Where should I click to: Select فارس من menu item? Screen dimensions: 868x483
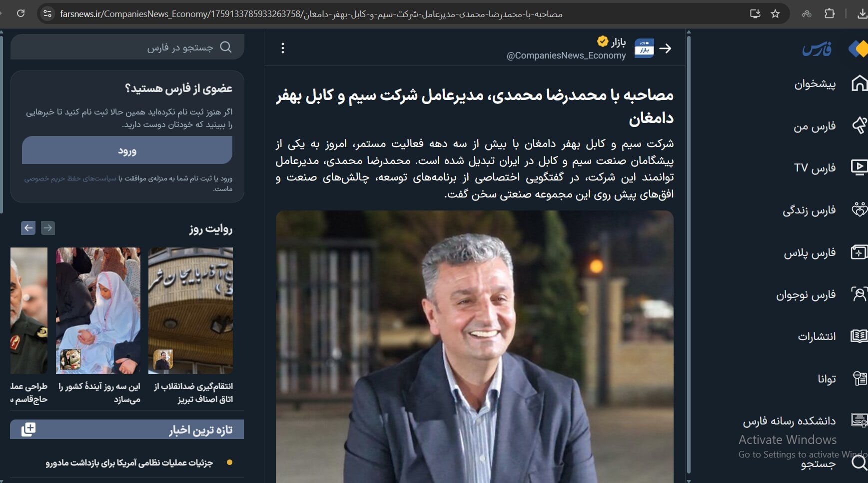(x=815, y=126)
